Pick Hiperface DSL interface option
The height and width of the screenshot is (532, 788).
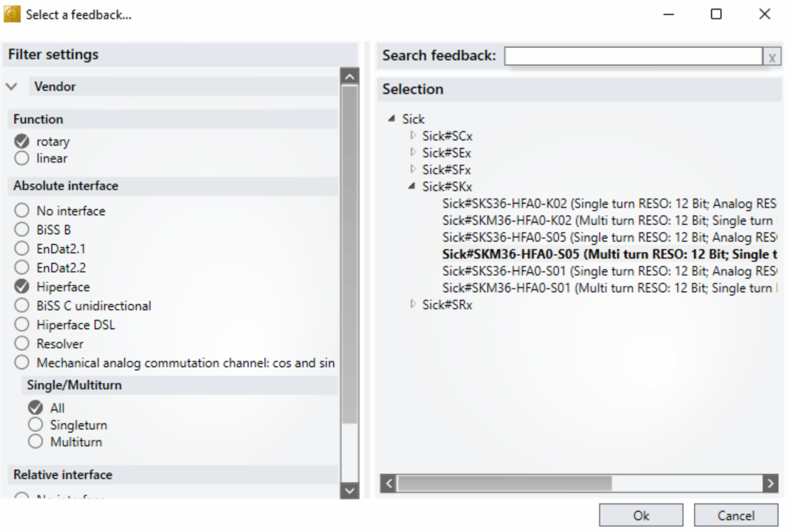tap(22, 325)
